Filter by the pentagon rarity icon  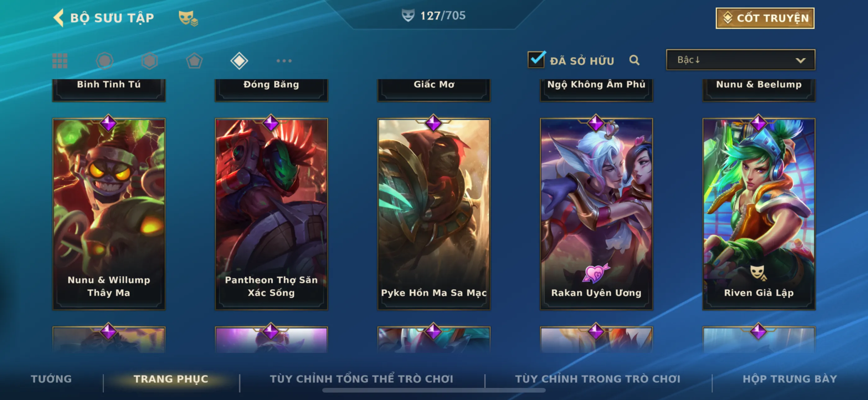194,61
